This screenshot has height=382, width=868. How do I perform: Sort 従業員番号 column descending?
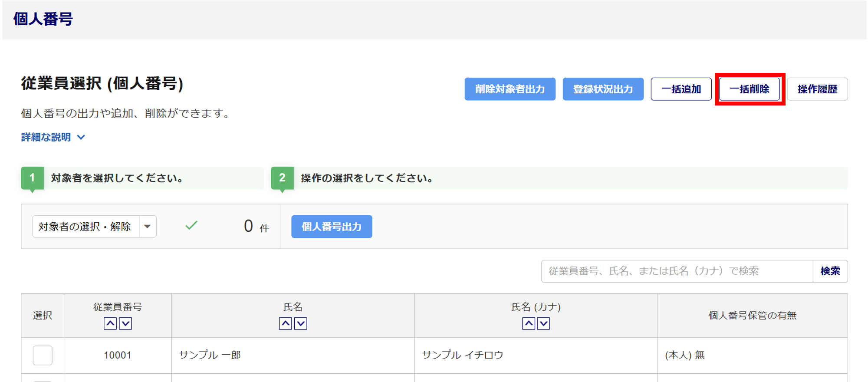pos(125,323)
